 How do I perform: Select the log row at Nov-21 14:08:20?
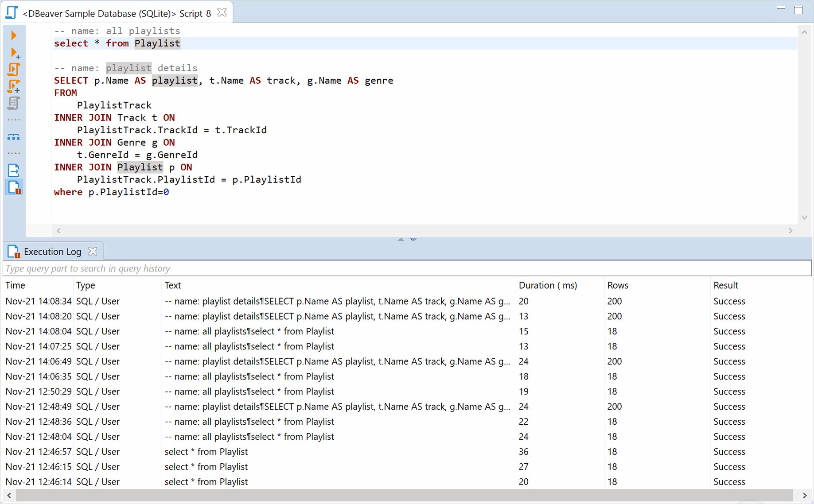(x=407, y=316)
